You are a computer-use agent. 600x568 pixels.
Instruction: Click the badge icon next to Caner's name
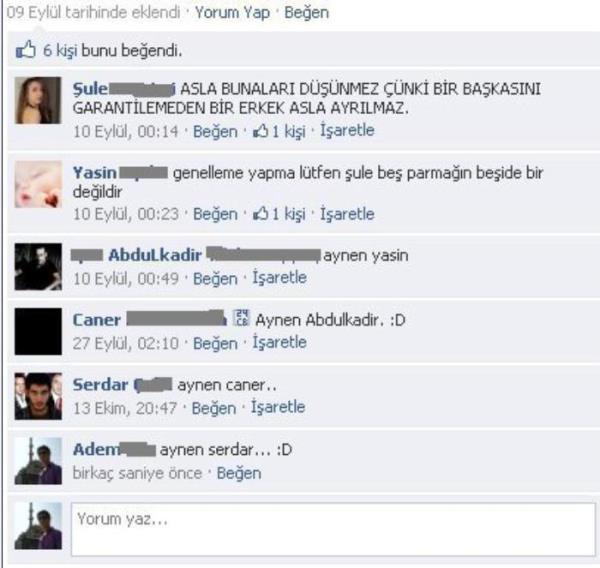tap(241, 318)
